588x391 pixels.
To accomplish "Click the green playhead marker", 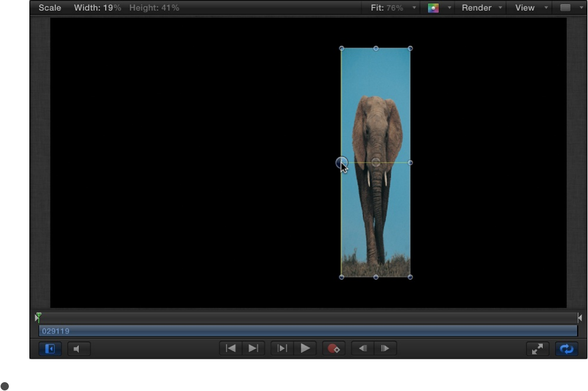I will click(38, 317).
